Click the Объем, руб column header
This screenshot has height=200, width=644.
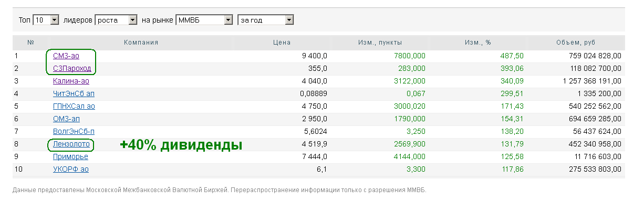click(576, 43)
